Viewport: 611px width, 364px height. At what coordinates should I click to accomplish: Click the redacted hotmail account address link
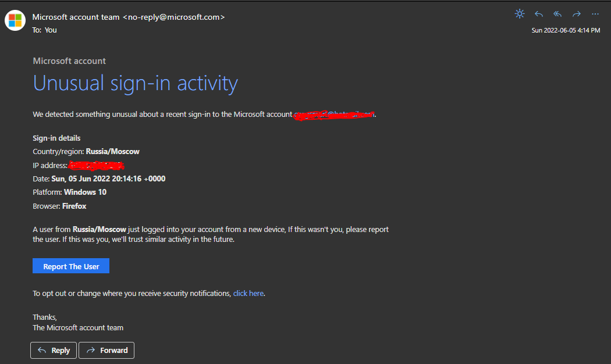334,115
